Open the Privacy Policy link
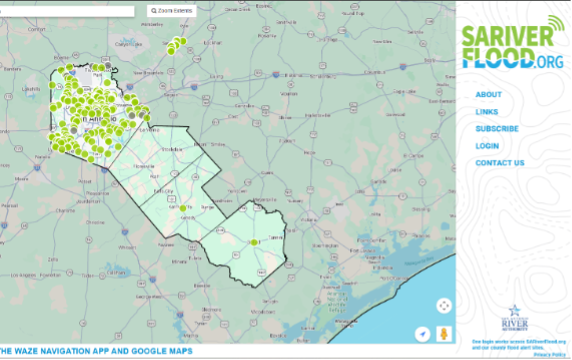This screenshot has height=360, width=572. pos(549,355)
